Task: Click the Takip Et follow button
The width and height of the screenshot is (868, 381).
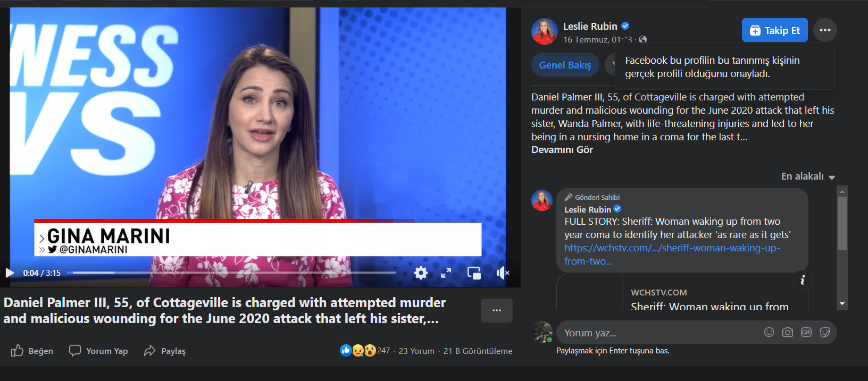Action: pos(774,30)
